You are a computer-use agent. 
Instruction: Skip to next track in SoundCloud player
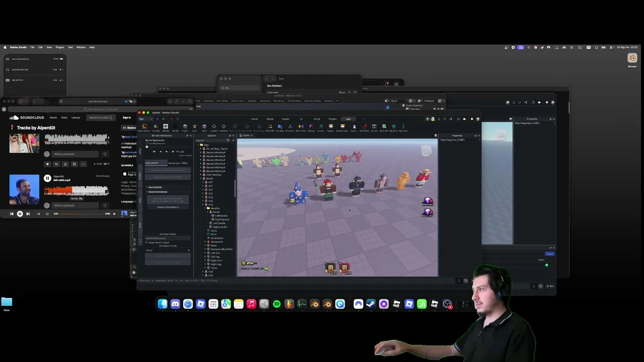(x=28, y=214)
